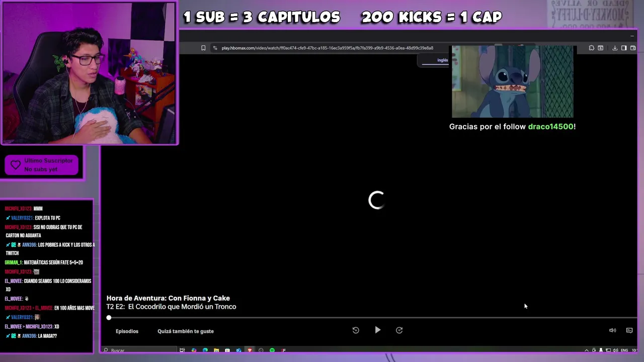Minimize the browser window

coord(632,36)
